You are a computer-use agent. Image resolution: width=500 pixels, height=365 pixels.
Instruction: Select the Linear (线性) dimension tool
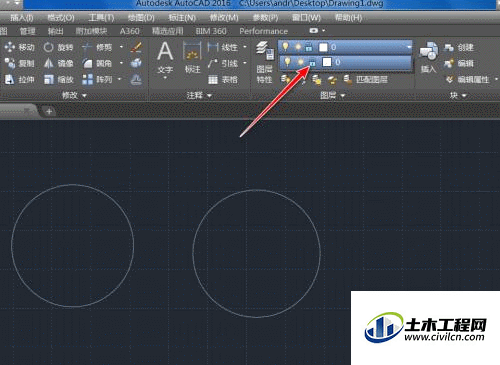point(223,47)
